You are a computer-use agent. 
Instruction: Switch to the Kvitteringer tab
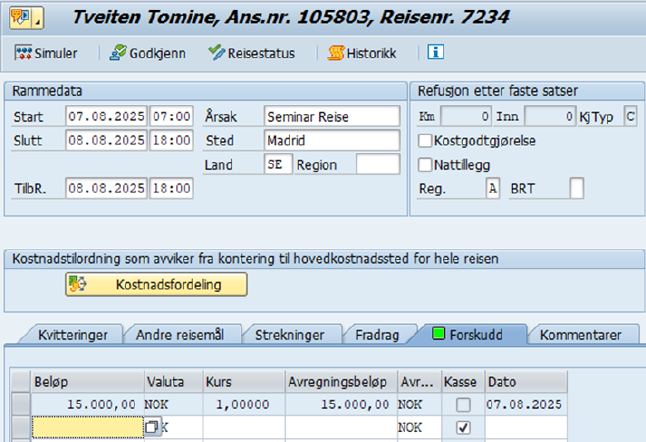73,334
